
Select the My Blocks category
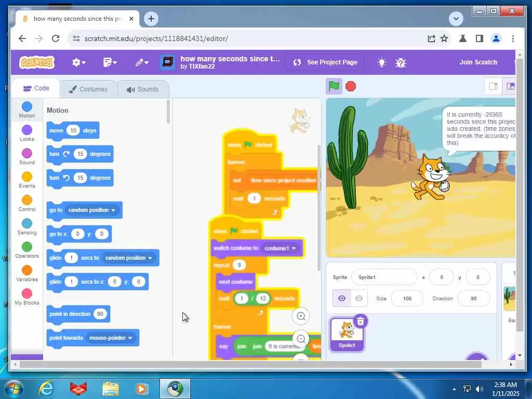27,297
